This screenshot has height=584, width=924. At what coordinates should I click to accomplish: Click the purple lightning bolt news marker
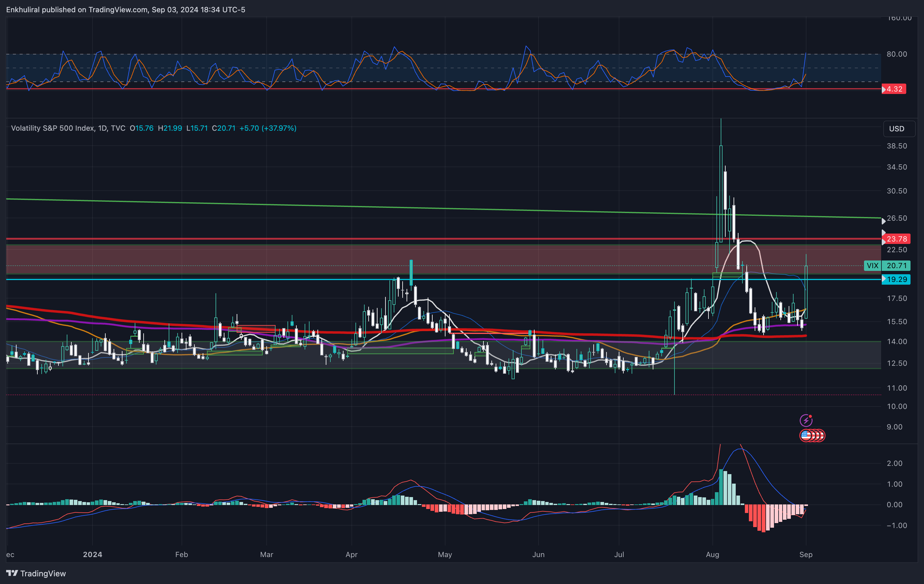(x=806, y=420)
